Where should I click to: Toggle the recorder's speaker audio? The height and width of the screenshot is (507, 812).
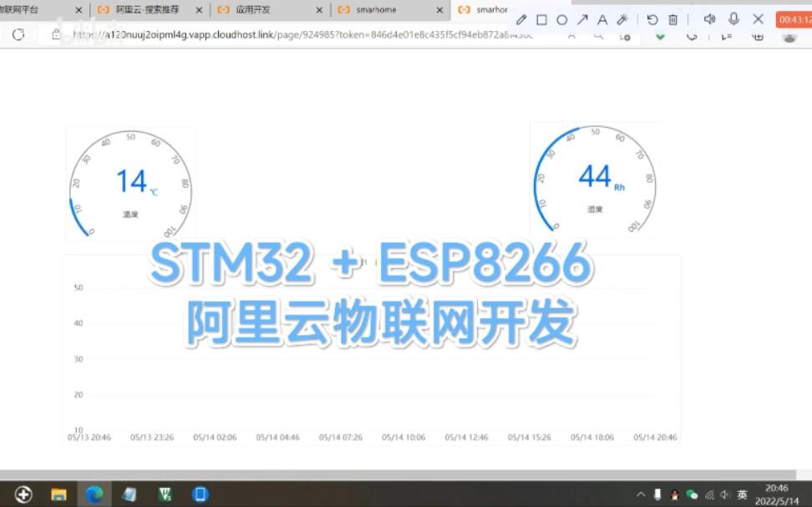[x=709, y=19]
